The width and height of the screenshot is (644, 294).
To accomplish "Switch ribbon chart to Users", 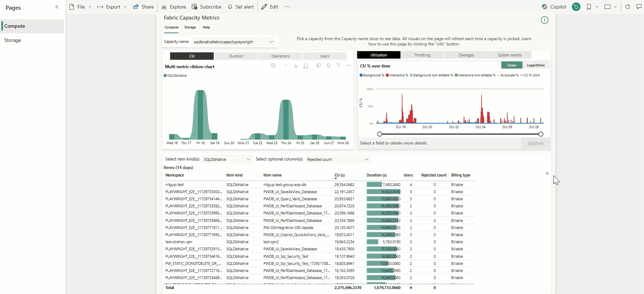I will coord(325,56).
